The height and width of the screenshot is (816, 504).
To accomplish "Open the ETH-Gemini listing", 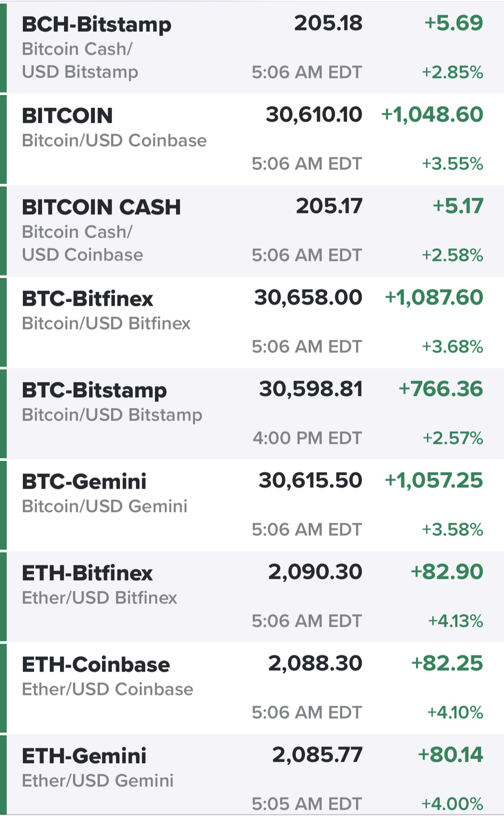I will pos(252,775).
